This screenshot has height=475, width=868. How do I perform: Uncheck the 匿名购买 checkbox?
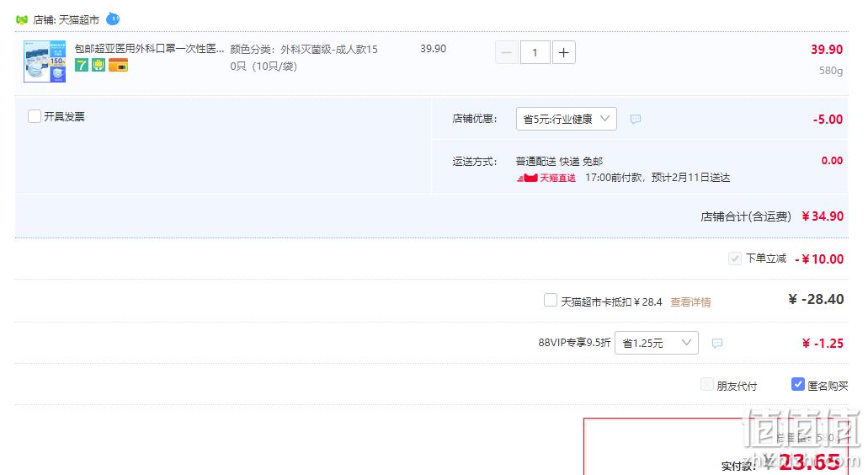tap(797, 384)
